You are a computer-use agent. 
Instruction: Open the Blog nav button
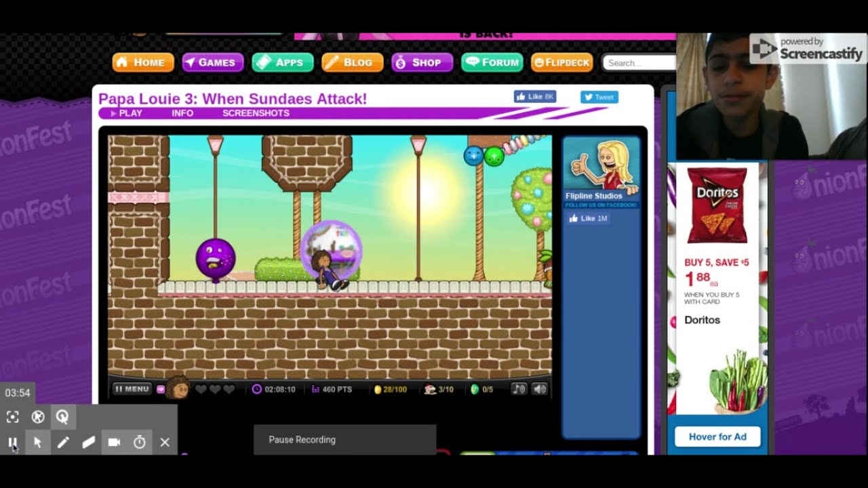pos(353,62)
